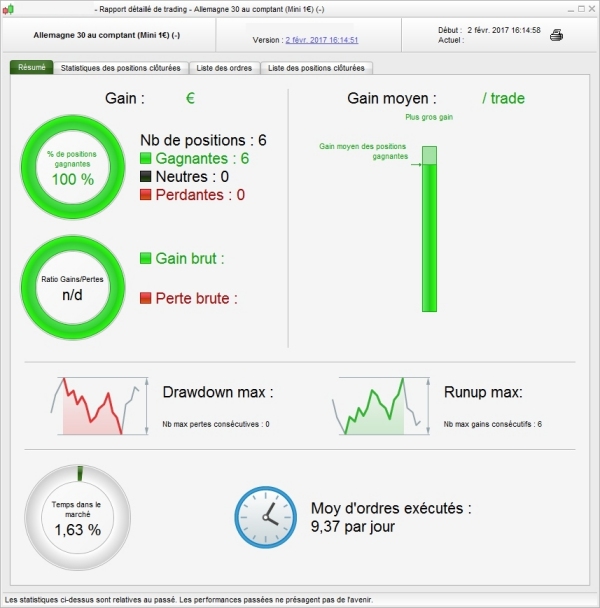Click 'Allemagne 30 au comptant (Mini 1€)' header

(107, 35)
